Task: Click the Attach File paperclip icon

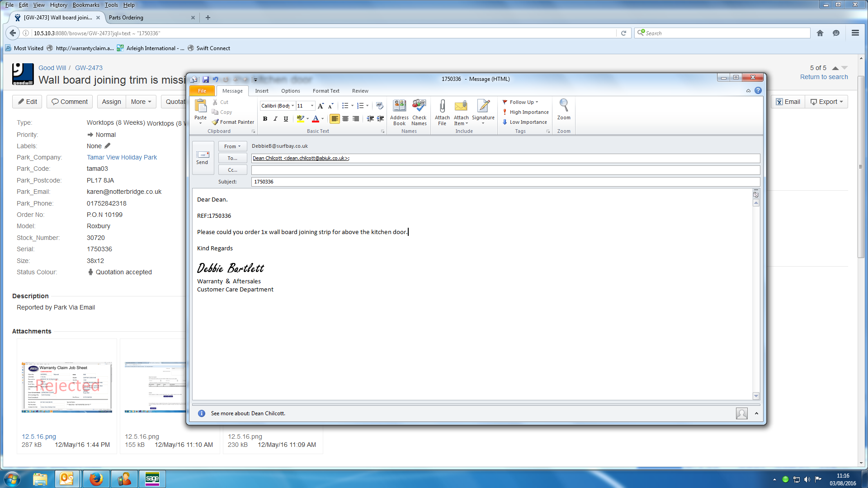Action: click(442, 107)
